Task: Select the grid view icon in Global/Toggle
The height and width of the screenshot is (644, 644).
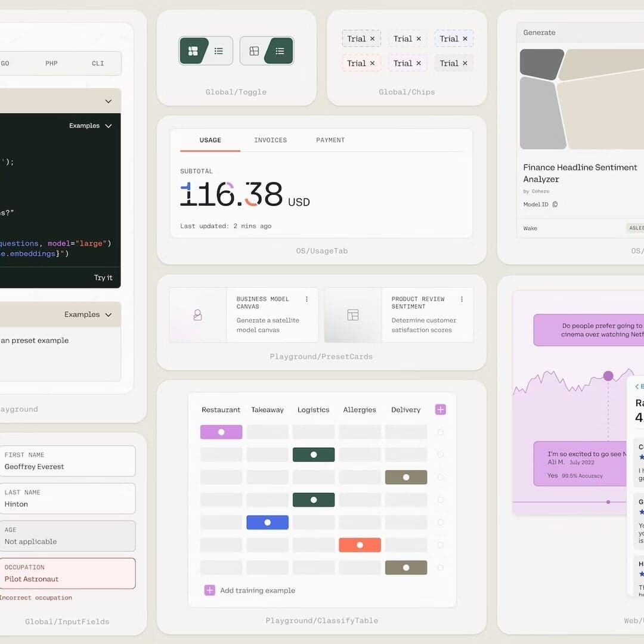Action: point(194,51)
